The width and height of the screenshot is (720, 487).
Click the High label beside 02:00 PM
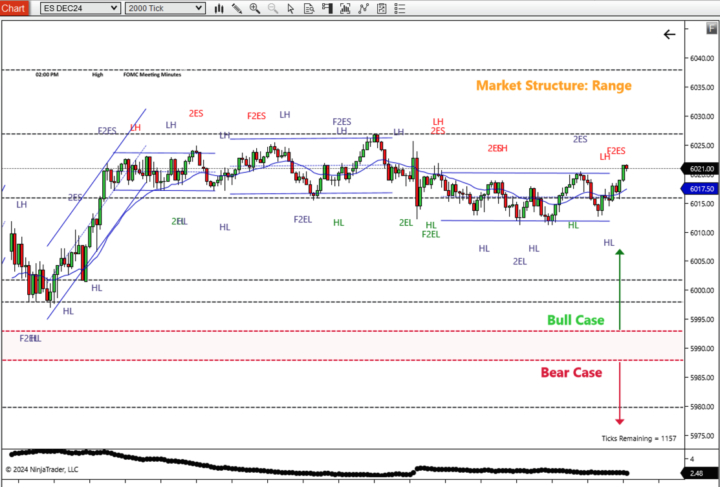click(97, 74)
